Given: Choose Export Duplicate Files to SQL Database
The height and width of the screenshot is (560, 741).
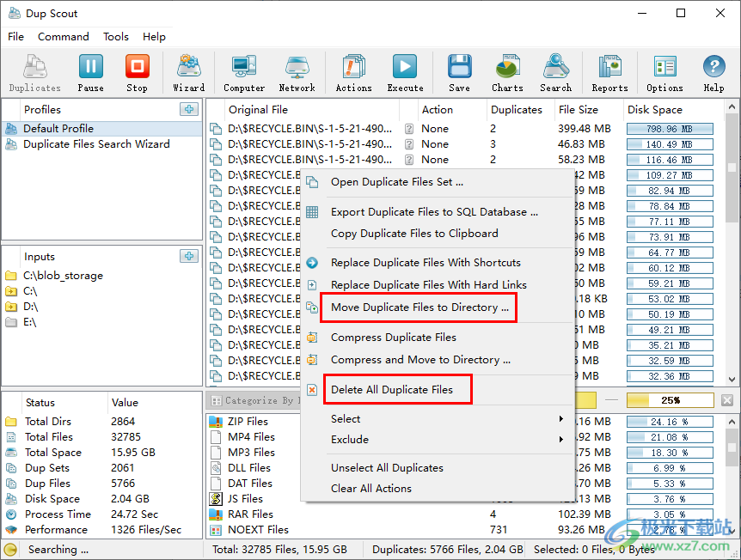Looking at the screenshot, I should point(434,212).
